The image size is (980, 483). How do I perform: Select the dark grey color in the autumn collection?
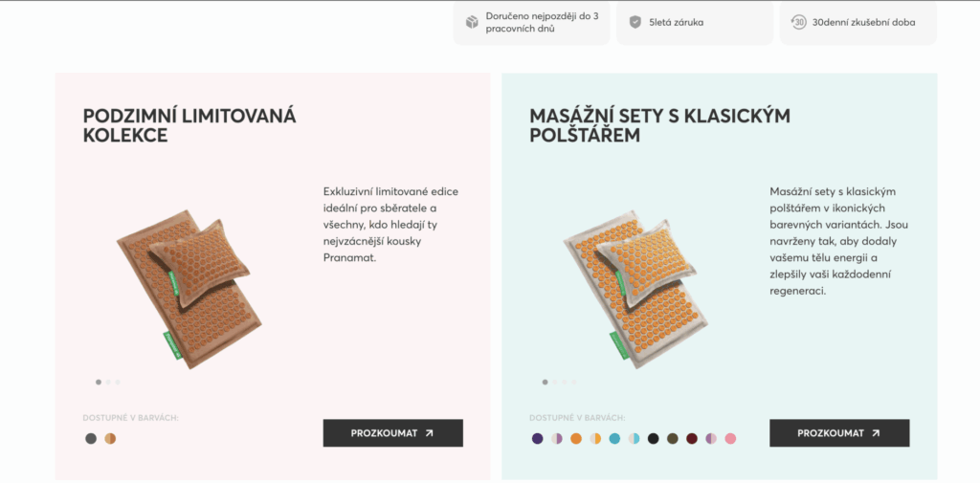[x=91, y=439]
